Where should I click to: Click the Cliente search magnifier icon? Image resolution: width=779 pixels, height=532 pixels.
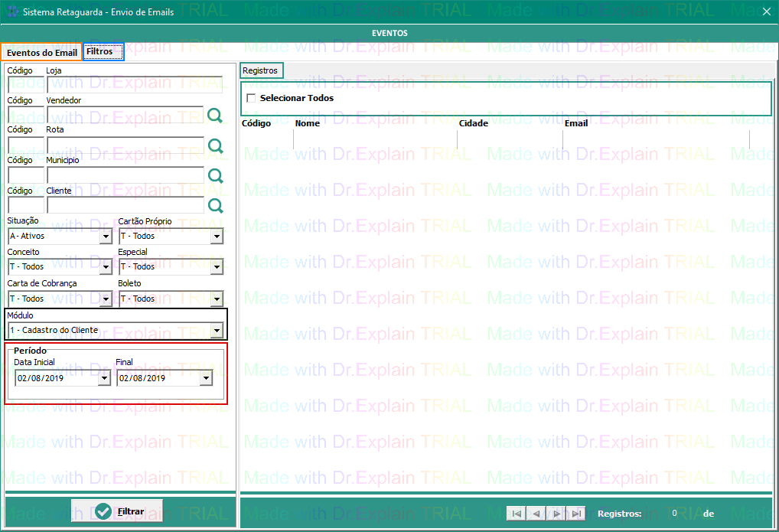coord(215,205)
